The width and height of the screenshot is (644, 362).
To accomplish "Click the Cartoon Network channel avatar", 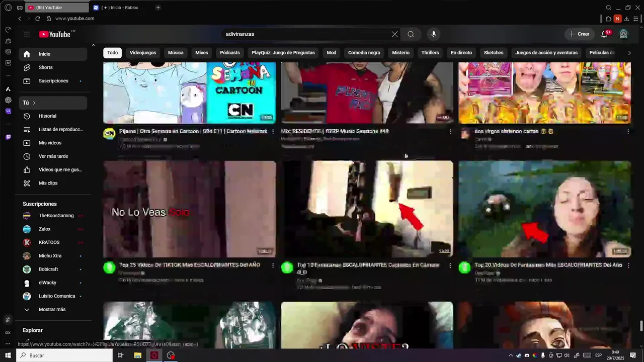I will (109, 134).
